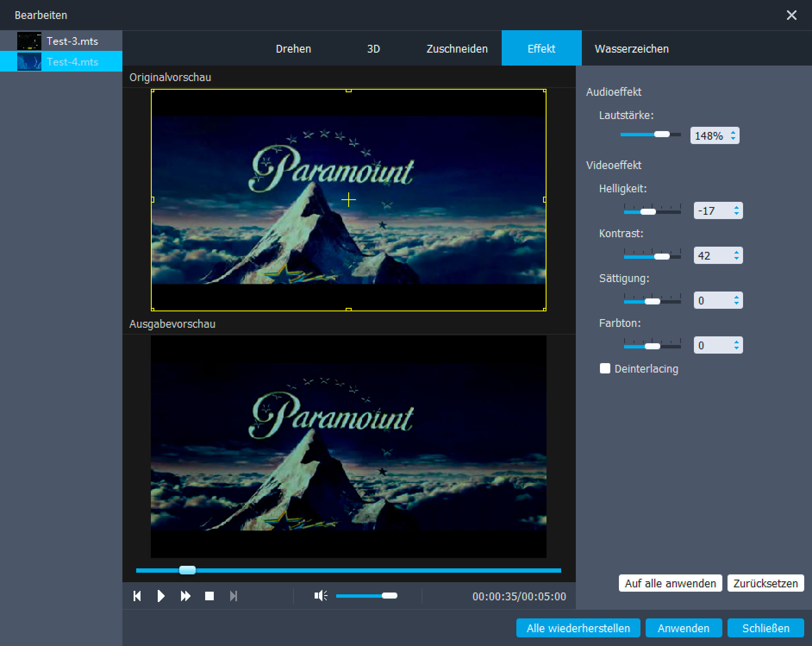Decrease Farbton with down stepper arrow

pyautogui.click(x=737, y=348)
